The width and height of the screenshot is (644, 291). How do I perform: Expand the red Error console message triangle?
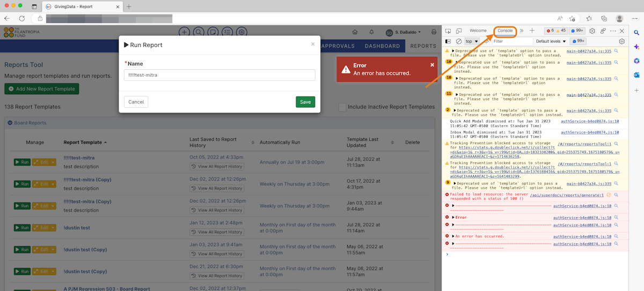[x=453, y=218]
